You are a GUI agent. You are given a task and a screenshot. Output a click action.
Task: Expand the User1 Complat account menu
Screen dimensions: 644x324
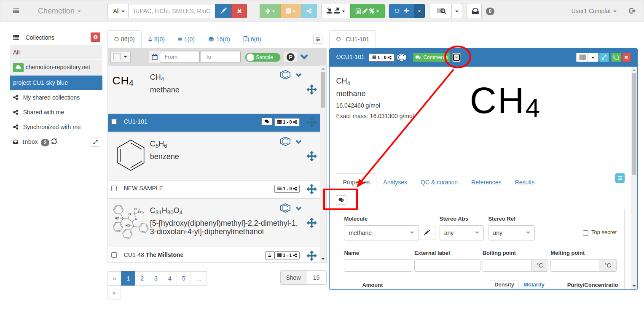click(593, 11)
